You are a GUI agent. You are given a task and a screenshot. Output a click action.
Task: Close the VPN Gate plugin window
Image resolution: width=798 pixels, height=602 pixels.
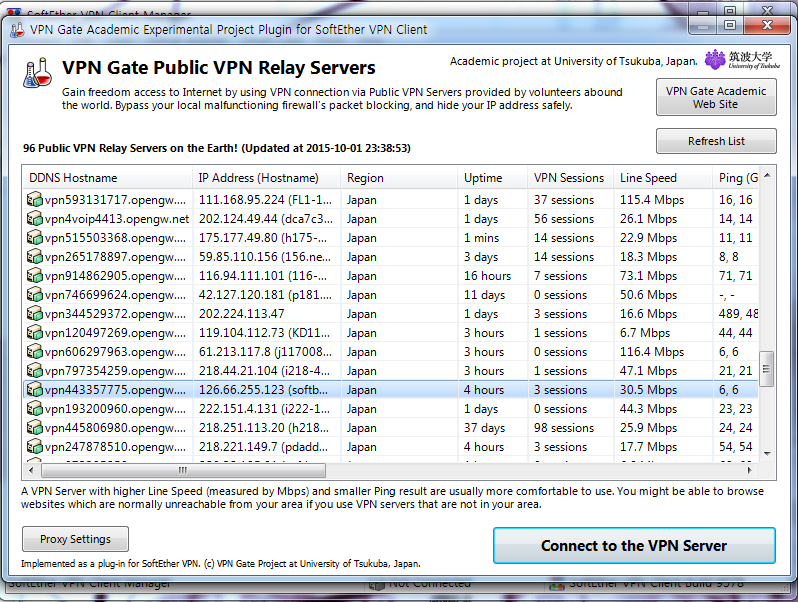point(767,24)
